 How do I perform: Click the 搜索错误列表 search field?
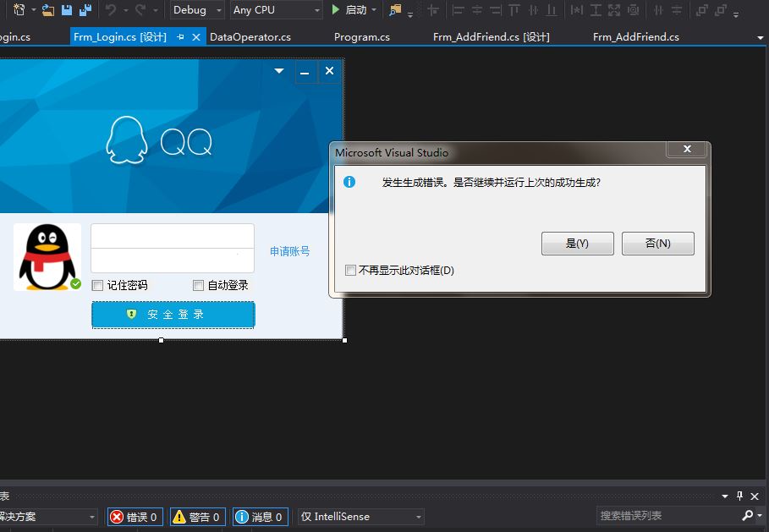point(668,515)
